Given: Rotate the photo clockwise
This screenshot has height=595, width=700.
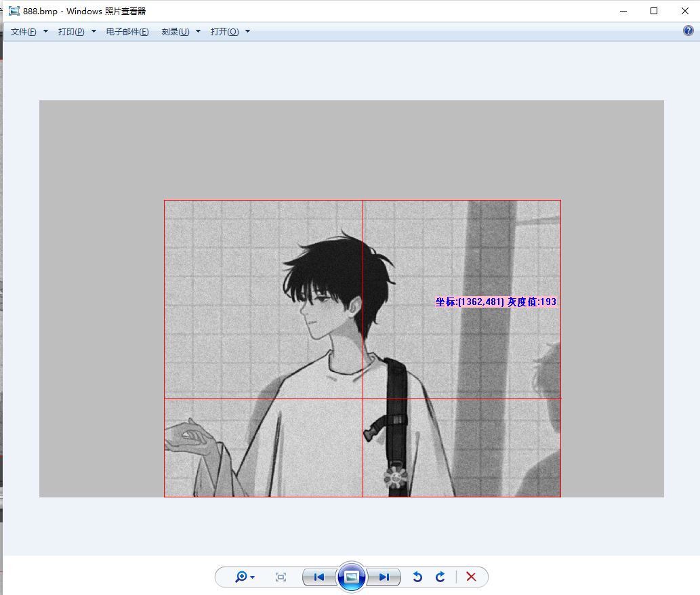Looking at the screenshot, I should [440, 577].
